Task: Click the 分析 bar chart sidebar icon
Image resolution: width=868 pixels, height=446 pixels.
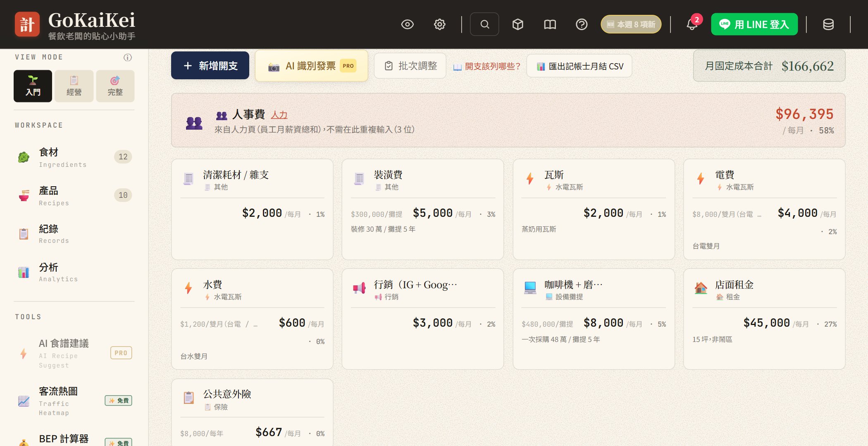Action: pos(24,272)
